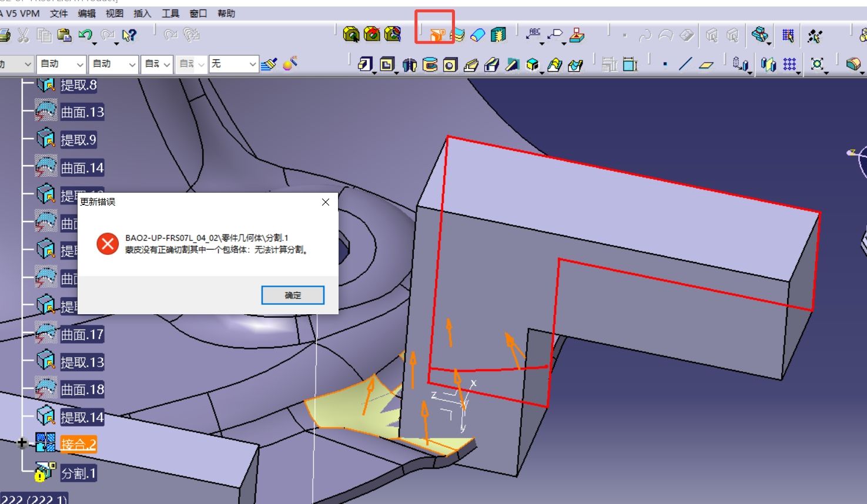Select the Scaling tool

pyautogui.click(x=816, y=64)
